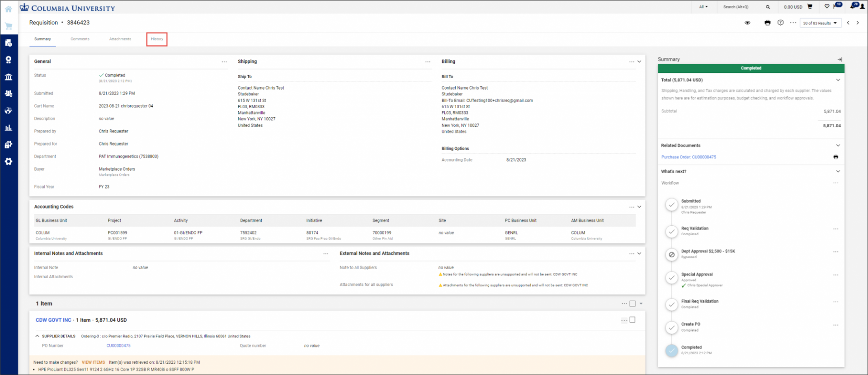Switch to the Attachments tab

(120, 39)
